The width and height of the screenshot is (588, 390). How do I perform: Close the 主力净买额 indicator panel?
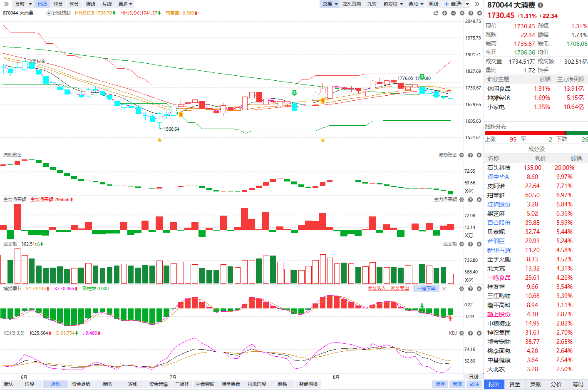(x=479, y=199)
